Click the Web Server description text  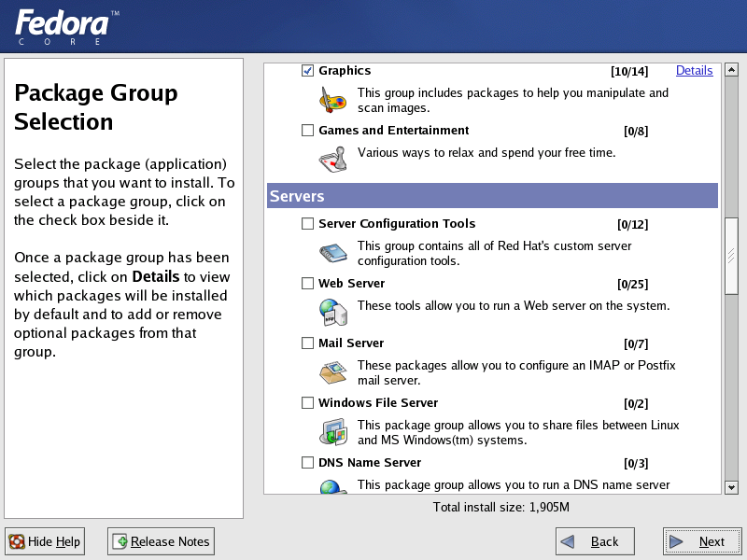pyautogui.click(x=514, y=306)
